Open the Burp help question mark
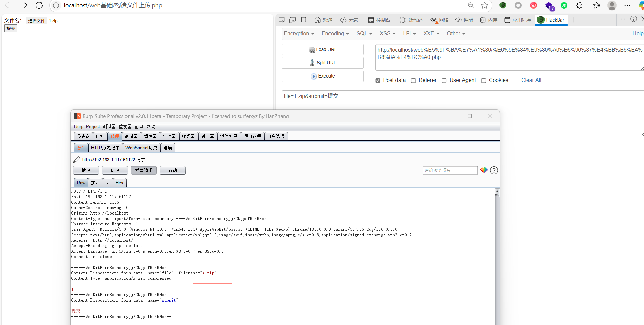This screenshot has height=325, width=644. [x=494, y=170]
